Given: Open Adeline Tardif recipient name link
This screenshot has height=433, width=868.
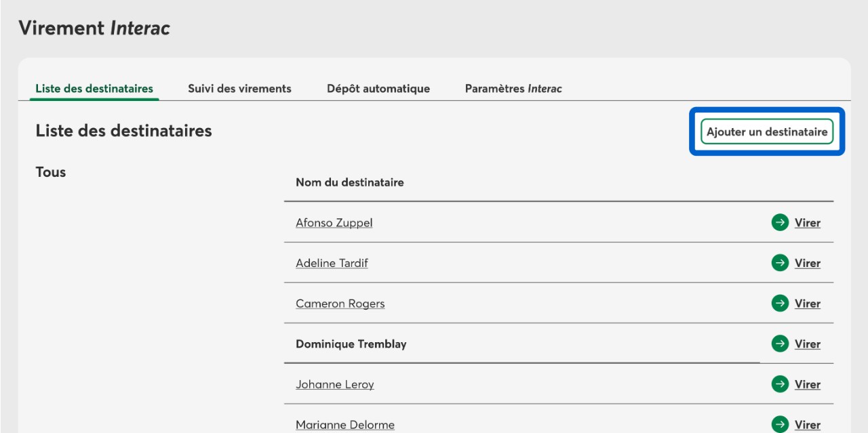Looking at the screenshot, I should tap(332, 263).
